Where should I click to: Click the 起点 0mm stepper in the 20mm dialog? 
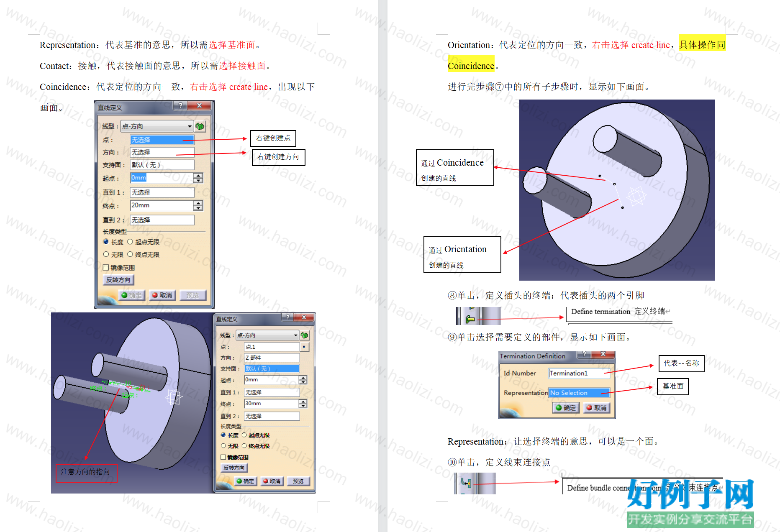198,178
